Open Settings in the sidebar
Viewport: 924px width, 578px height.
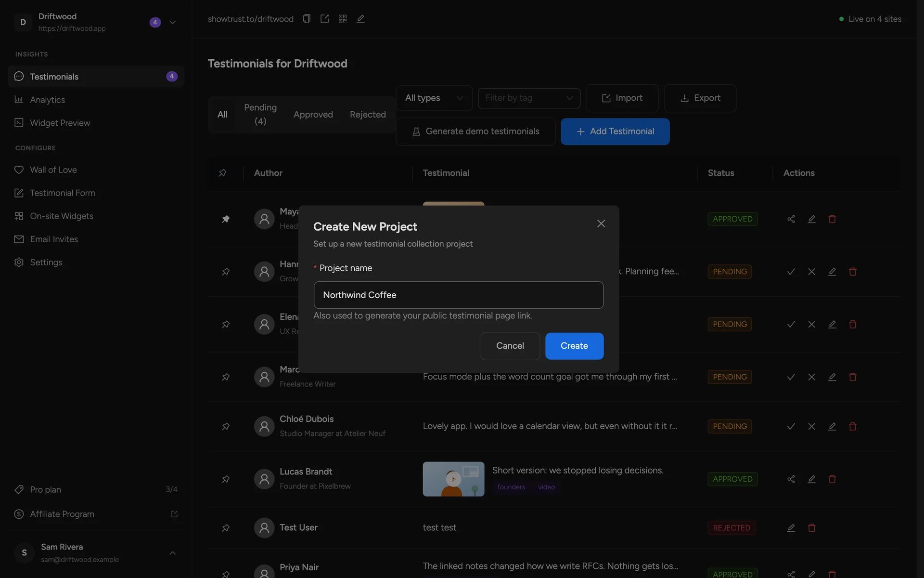point(96,262)
